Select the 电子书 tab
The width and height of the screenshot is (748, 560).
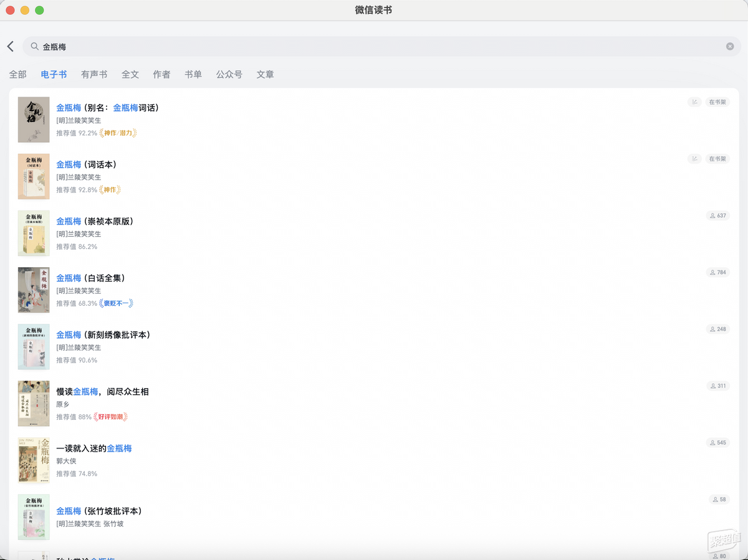[x=54, y=75]
